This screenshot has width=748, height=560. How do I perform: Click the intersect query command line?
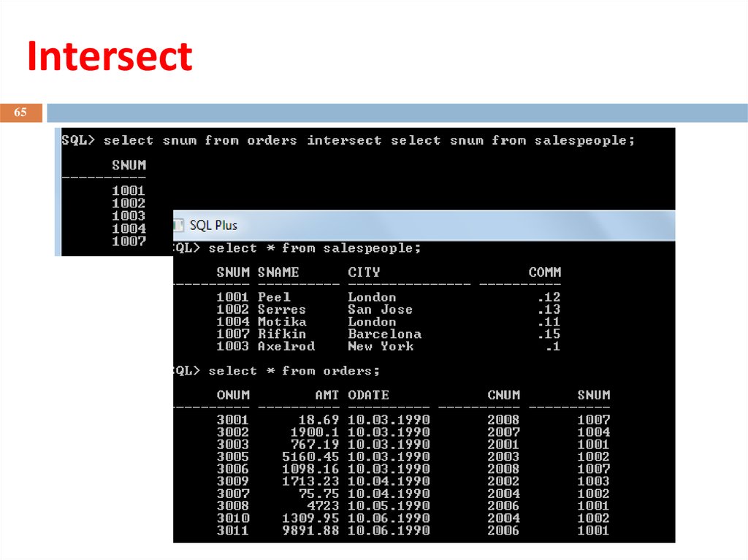tap(348, 140)
